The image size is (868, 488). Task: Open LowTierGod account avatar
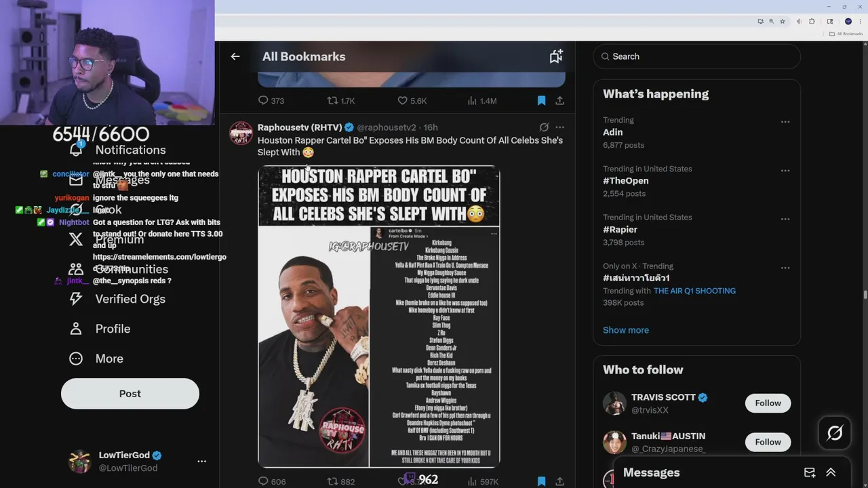[x=80, y=461]
